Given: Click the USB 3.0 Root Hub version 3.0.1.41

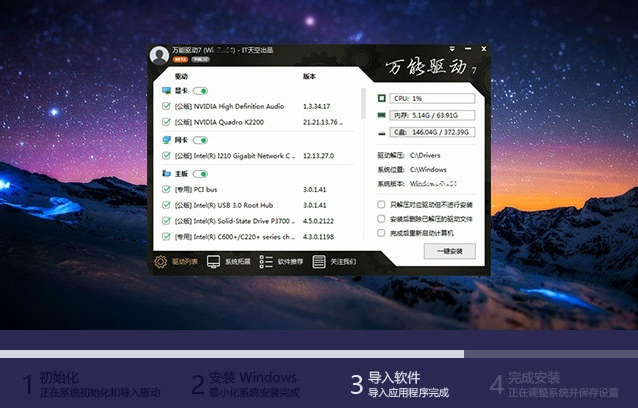Looking at the screenshot, I should (315, 206).
